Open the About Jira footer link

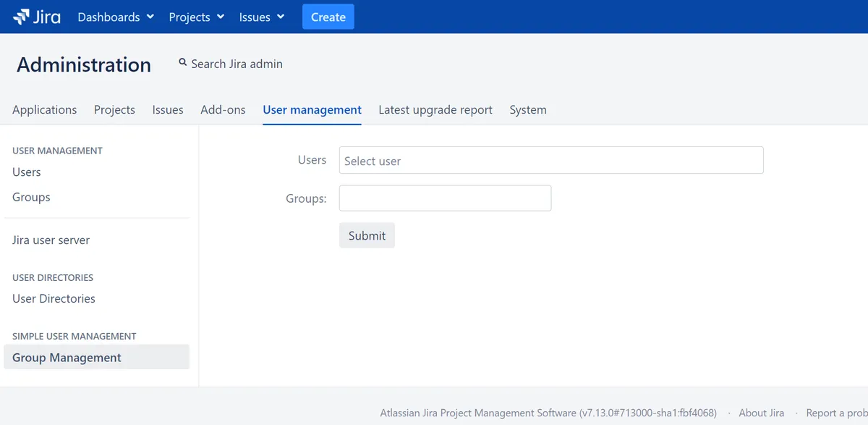click(761, 413)
